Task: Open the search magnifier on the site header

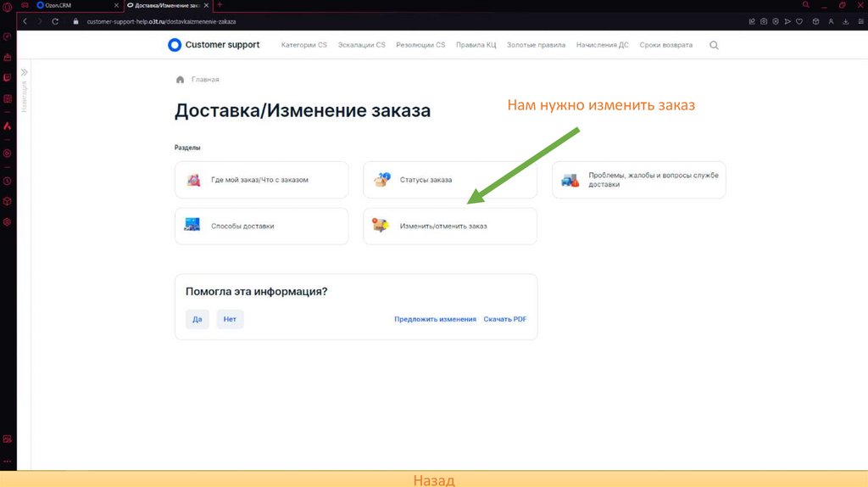Action: (714, 45)
